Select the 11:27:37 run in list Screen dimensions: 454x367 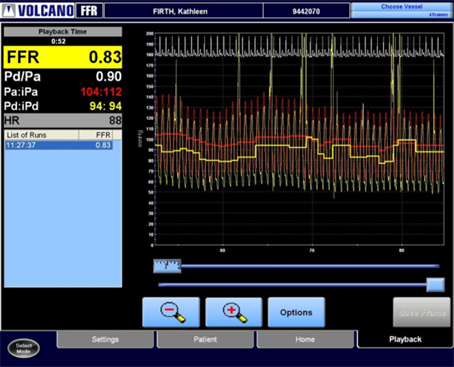point(59,145)
